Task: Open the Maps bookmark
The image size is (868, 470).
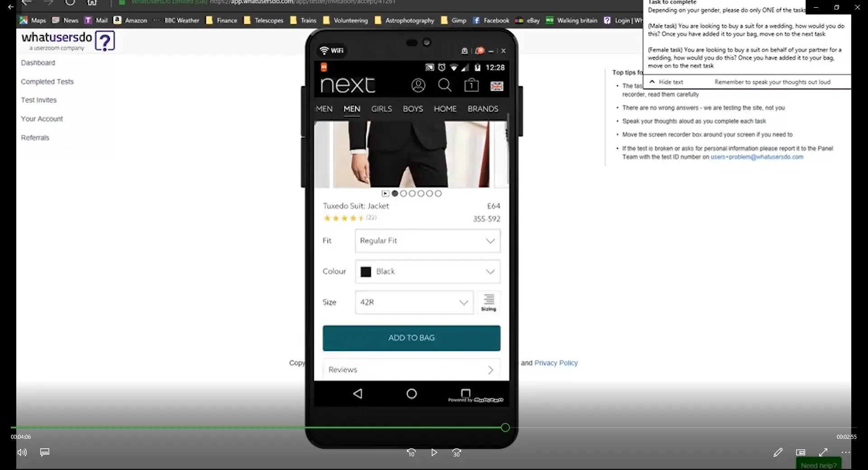Action: tap(33, 20)
